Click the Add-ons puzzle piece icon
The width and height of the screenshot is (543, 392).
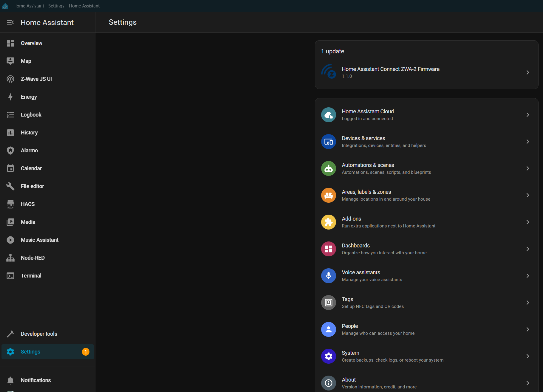click(x=329, y=222)
